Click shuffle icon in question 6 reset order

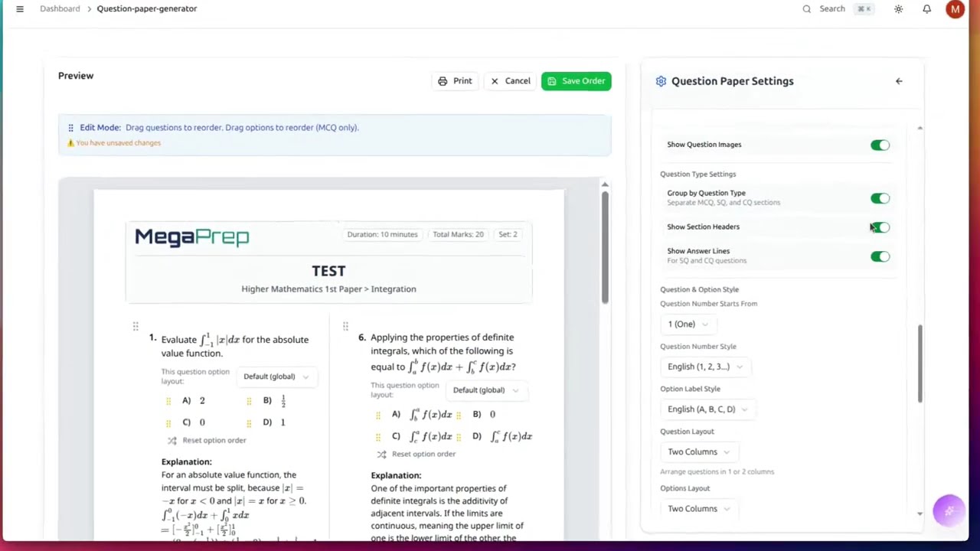tap(381, 455)
